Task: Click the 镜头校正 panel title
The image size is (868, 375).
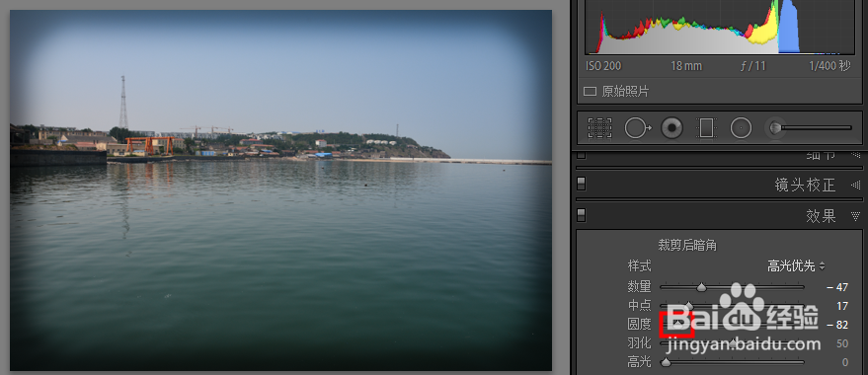Action: (x=805, y=185)
